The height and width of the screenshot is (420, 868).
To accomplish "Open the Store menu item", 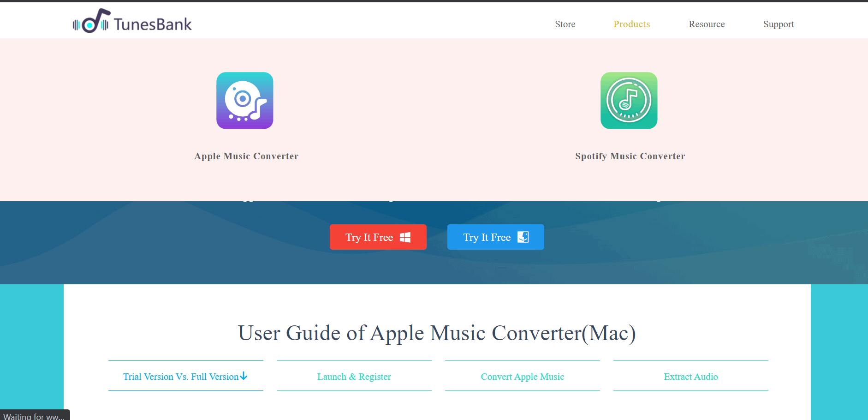I will click(565, 24).
